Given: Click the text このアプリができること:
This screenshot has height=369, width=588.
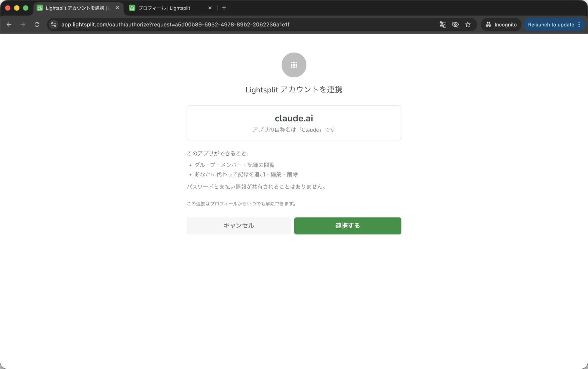Looking at the screenshot, I should 217,153.
